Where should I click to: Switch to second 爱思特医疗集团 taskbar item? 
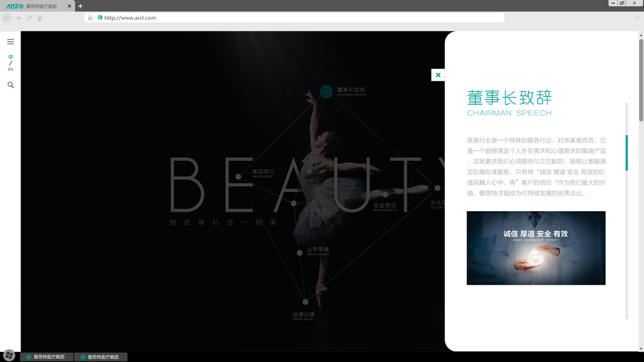(x=101, y=357)
